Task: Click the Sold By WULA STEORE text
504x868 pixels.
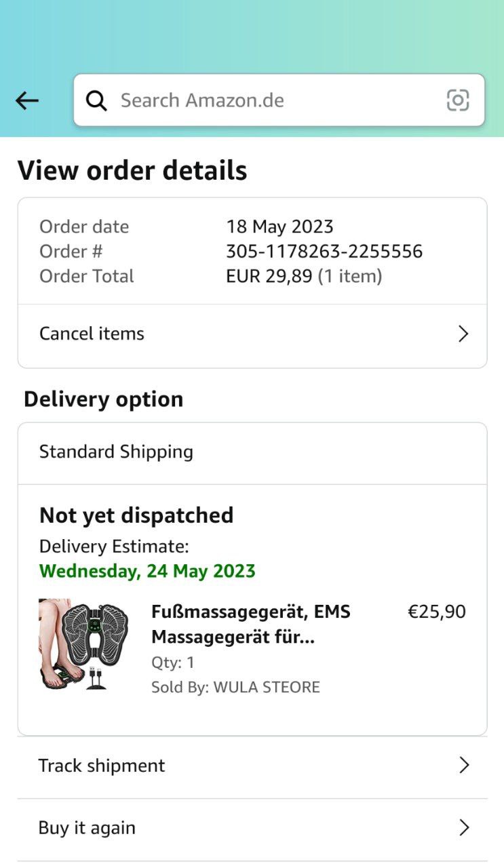Action: tap(235, 687)
